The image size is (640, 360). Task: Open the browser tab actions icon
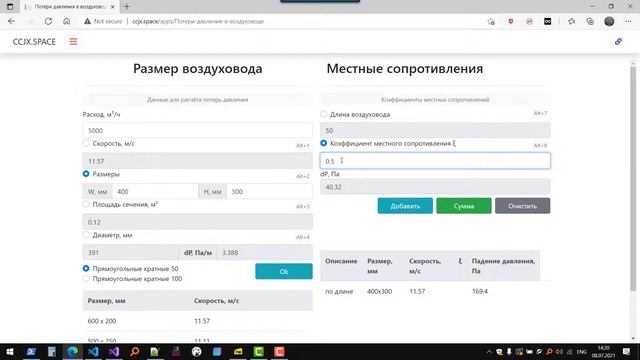point(10,7)
